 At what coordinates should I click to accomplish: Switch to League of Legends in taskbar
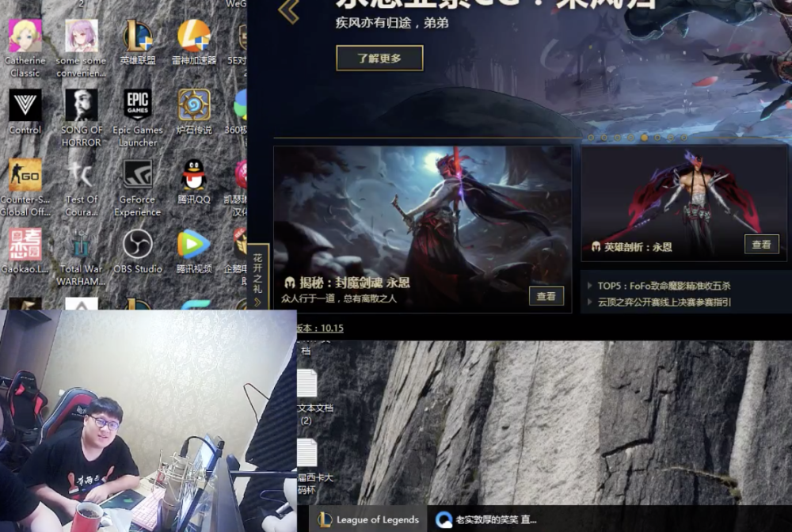368,519
